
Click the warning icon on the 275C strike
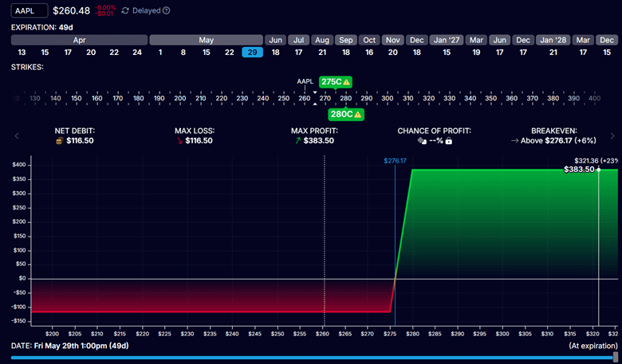[346, 82]
